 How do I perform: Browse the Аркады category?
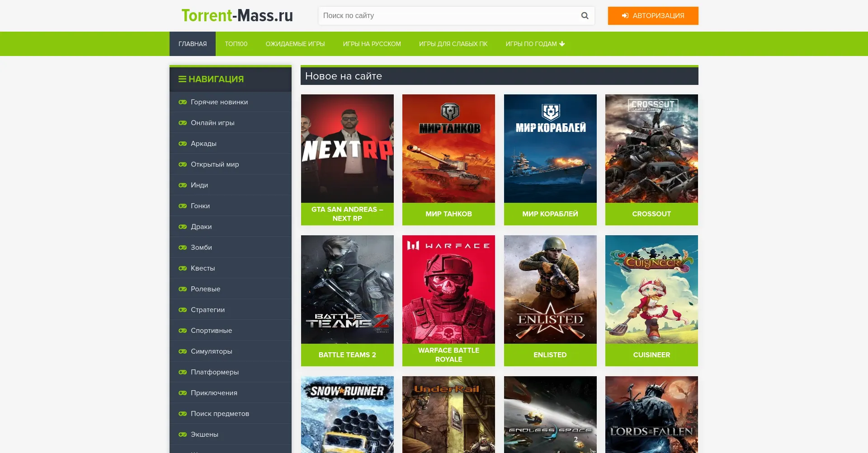[x=231, y=144]
